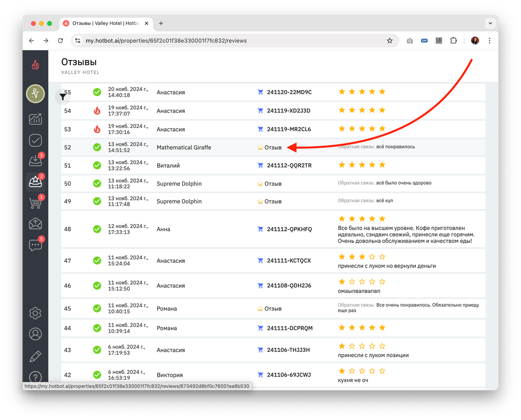This screenshot has height=420, width=521.
Task: Open the mailings envelope icon in sidebar
Action: (36, 224)
